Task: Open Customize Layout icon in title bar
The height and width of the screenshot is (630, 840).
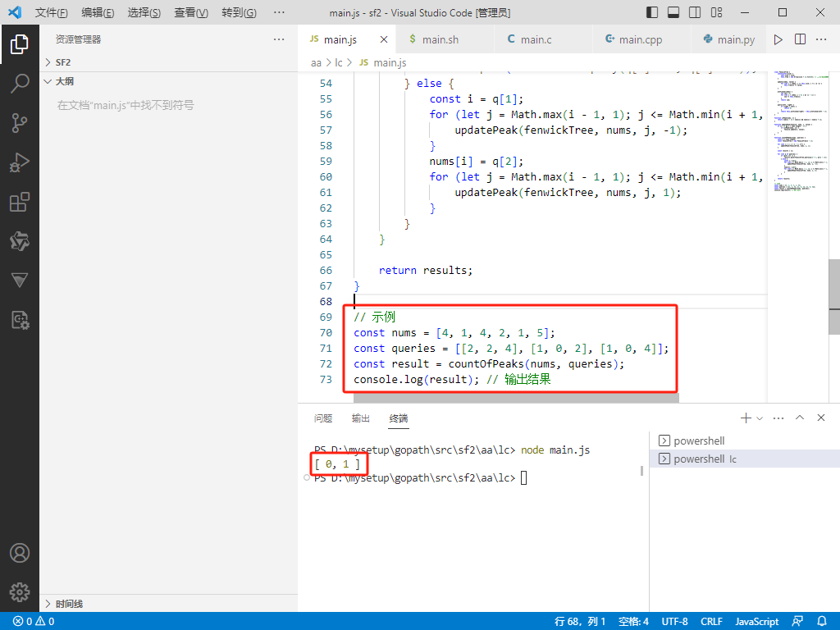Action: 717,12
